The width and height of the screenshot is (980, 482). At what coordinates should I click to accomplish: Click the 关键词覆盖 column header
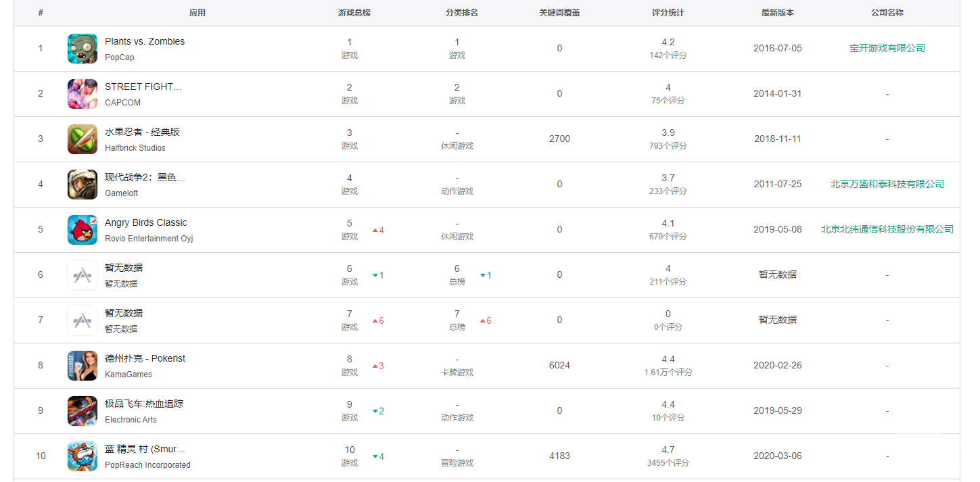click(x=559, y=13)
